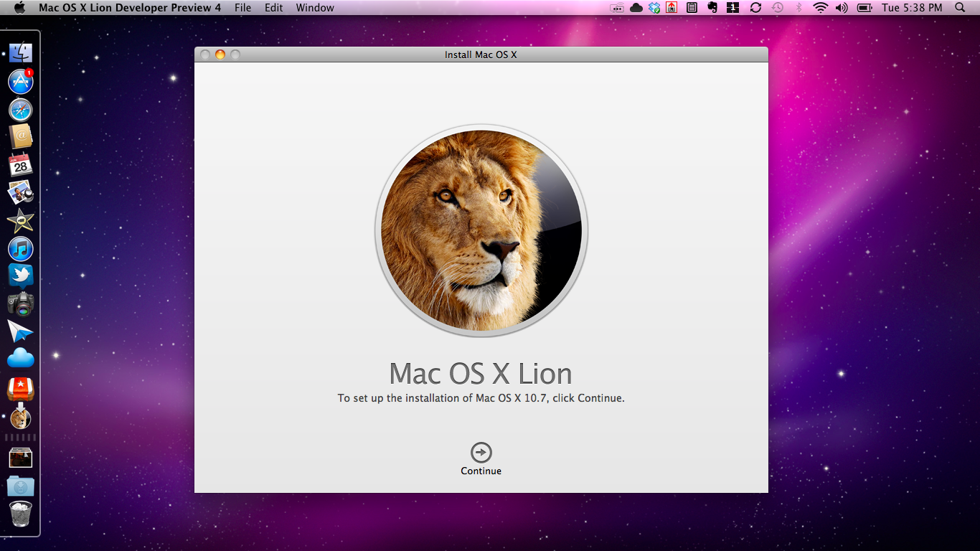Launch Safari from the Dock
The width and height of the screenshot is (980, 551).
pyautogui.click(x=21, y=110)
